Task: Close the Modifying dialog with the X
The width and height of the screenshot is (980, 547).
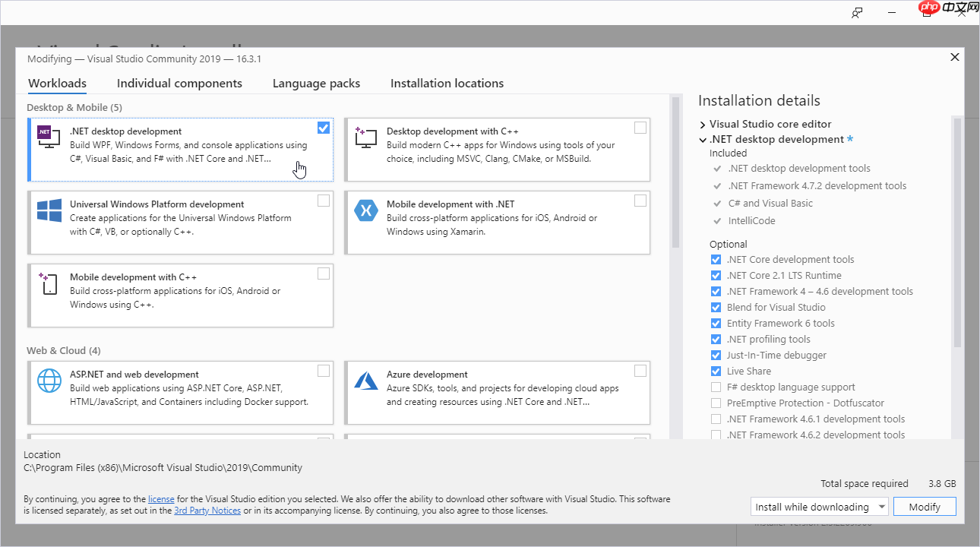Action: (x=955, y=57)
